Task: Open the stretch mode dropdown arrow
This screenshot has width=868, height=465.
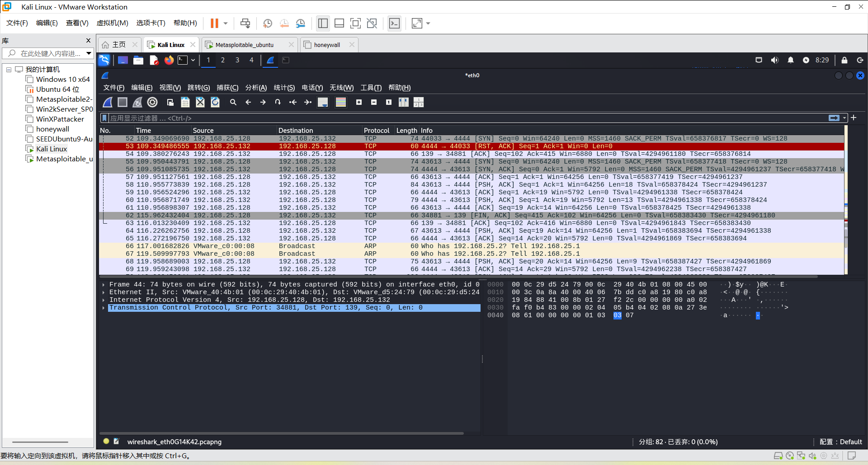Action: (x=428, y=23)
